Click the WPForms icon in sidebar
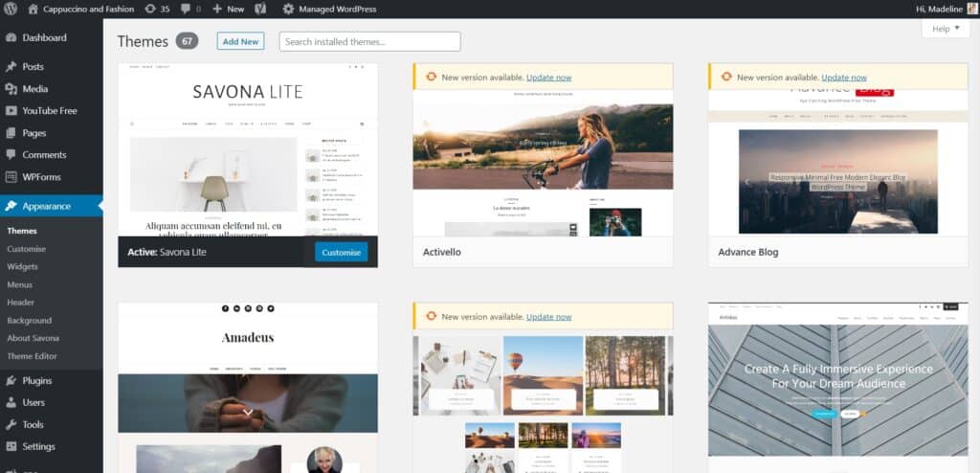The width and height of the screenshot is (980, 473). (x=11, y=177)
